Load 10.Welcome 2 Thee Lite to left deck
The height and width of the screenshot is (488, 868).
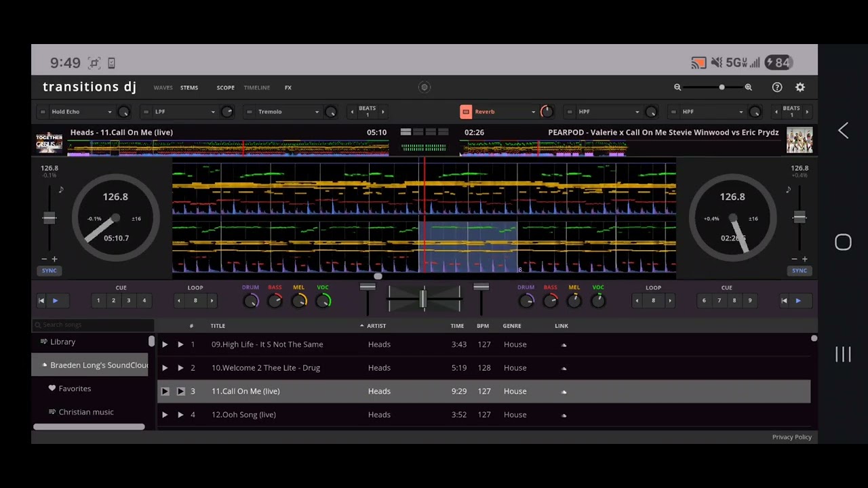(x=165, y=368)
